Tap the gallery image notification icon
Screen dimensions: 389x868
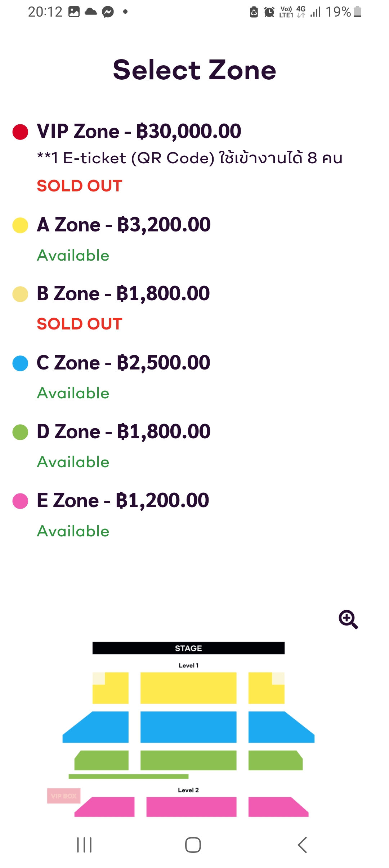click(x=74, y=12)
